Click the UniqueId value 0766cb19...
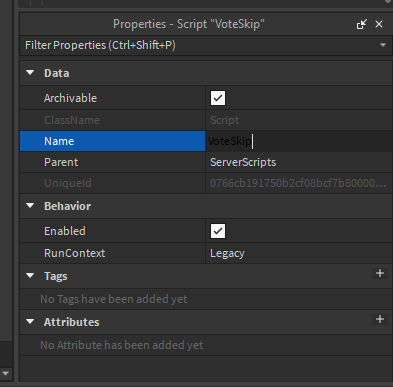 tap(298, 183)
